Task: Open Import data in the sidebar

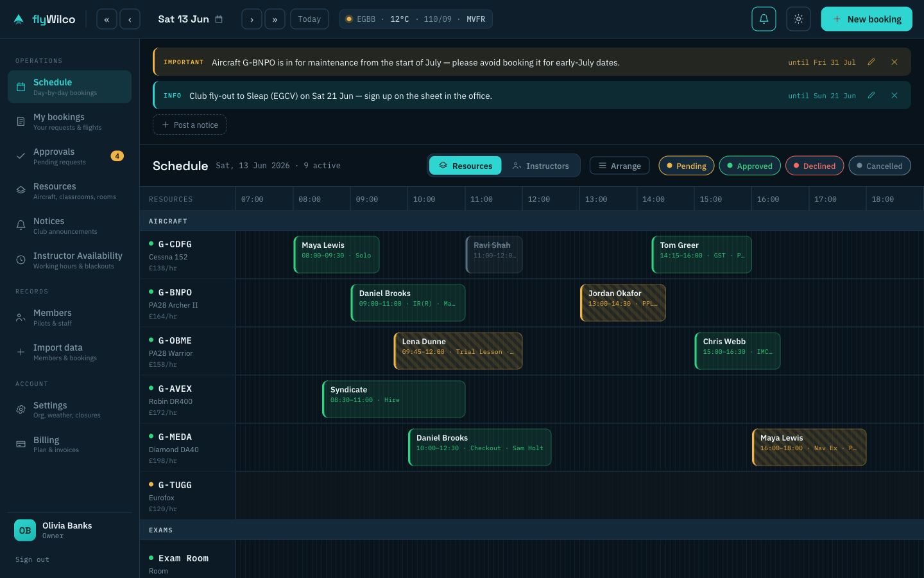Action: point(69,352)
